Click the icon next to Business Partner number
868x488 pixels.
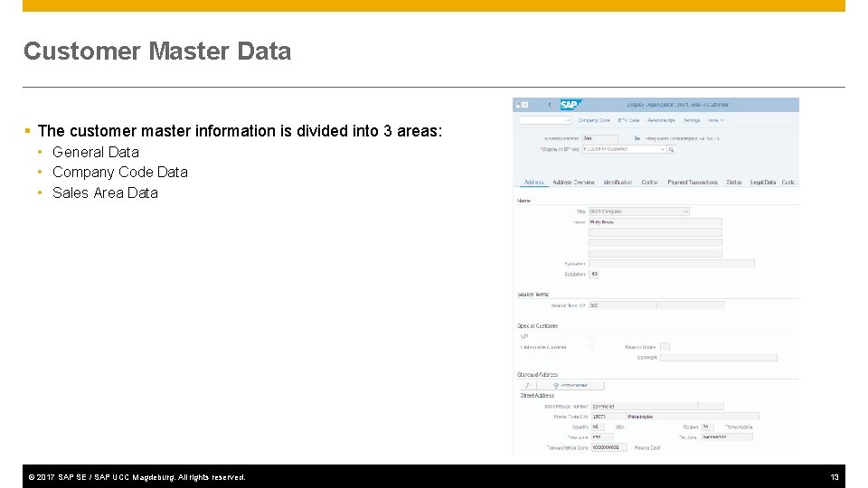pyautogui.click(x=637, y=138)
